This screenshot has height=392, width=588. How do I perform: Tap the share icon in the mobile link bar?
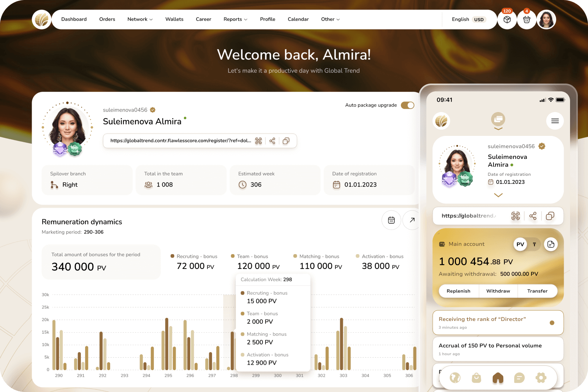(533, 216)
